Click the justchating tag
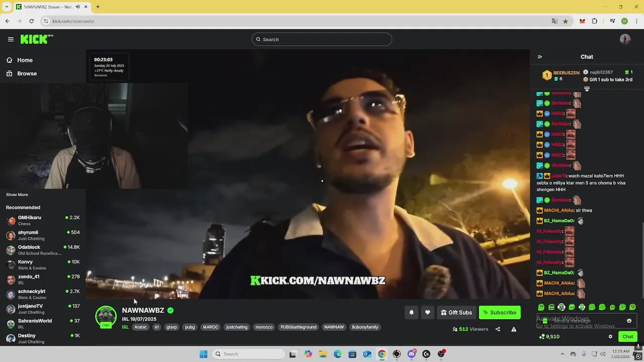Viewport: 644px width, 362px height. (x=236, y=327)
